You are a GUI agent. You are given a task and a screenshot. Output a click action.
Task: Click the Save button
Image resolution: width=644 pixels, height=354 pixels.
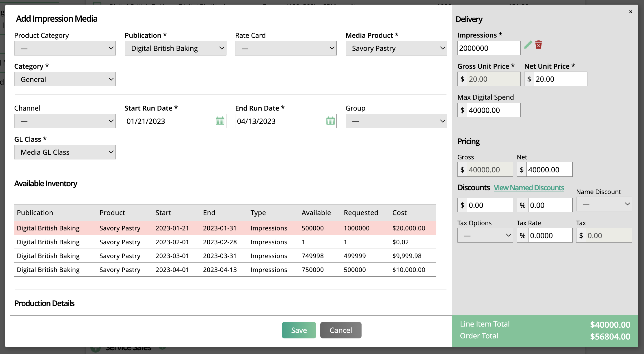(299, 330)
